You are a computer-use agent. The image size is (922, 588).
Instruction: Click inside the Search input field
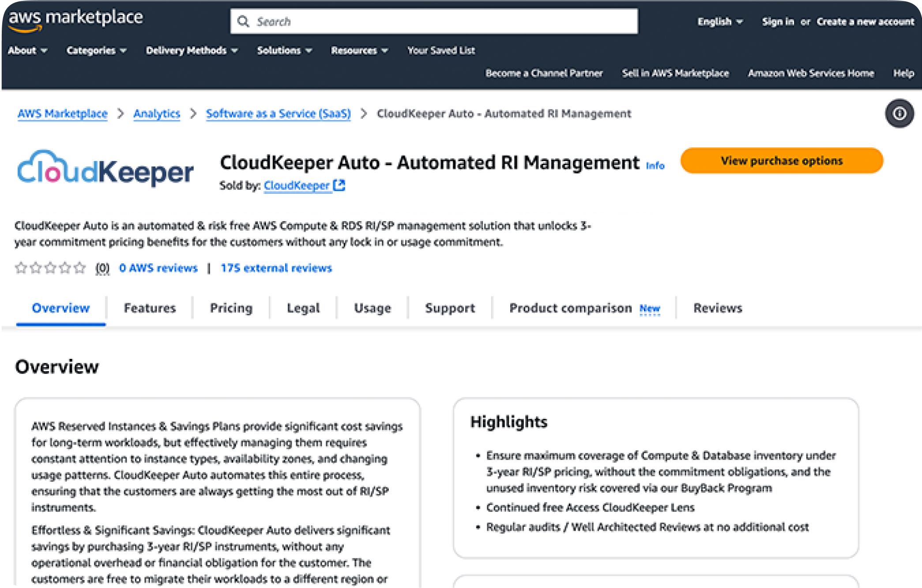tap(441, 21)
